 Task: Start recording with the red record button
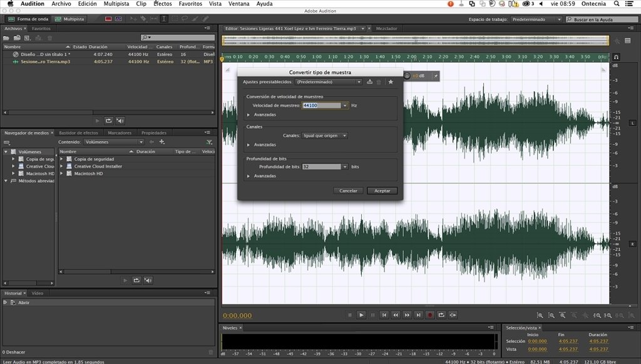[429, 315]
